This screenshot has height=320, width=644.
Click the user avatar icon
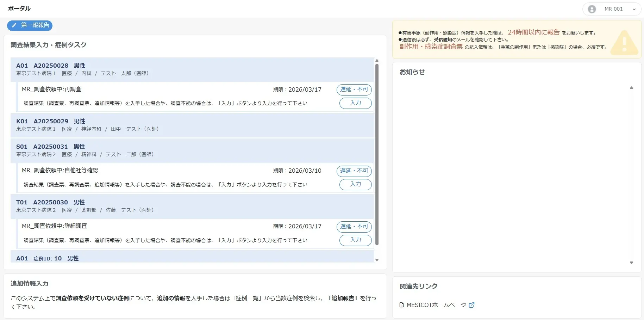click(x=592, y=9)
